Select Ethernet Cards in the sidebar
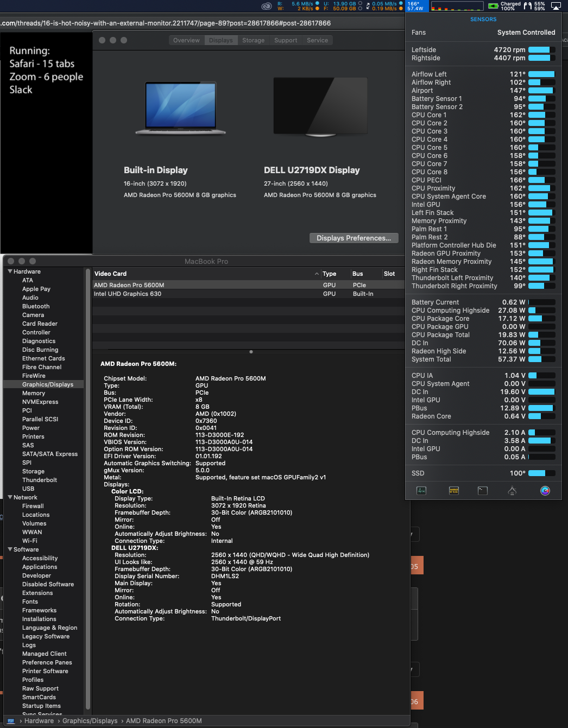568x728 pixels. point(43,358)
